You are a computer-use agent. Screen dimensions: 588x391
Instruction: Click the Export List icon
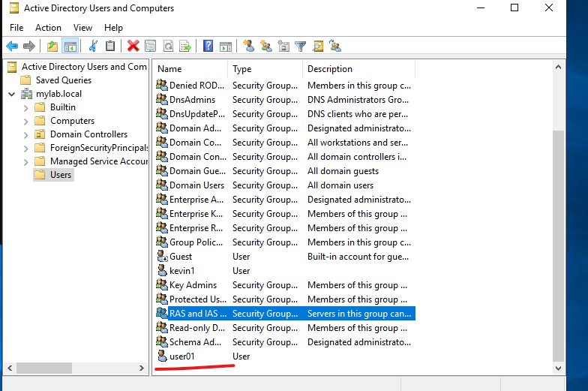pos(185,47)
